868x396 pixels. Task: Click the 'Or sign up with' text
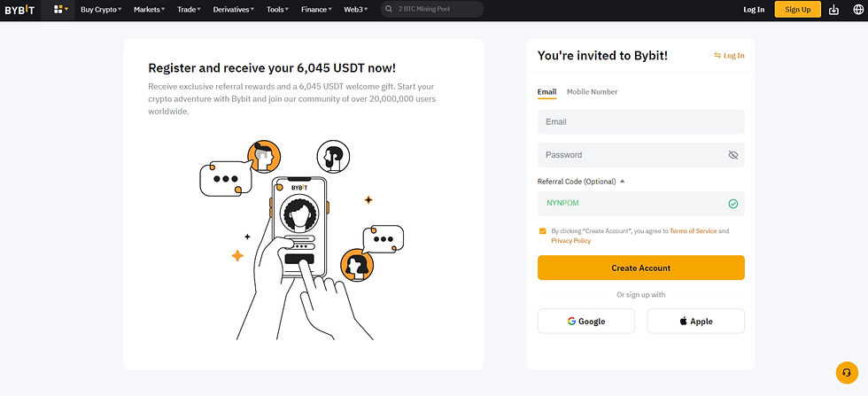[640, 295]
